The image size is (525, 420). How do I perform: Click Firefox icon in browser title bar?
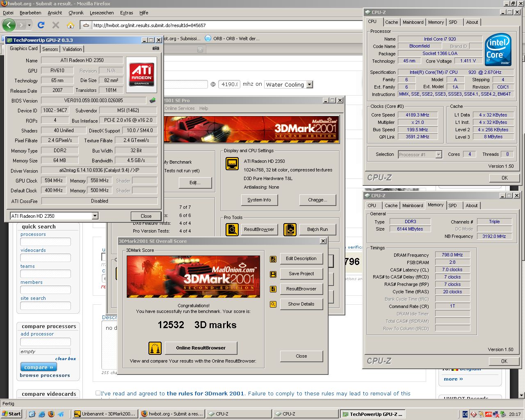coord(4,4)
